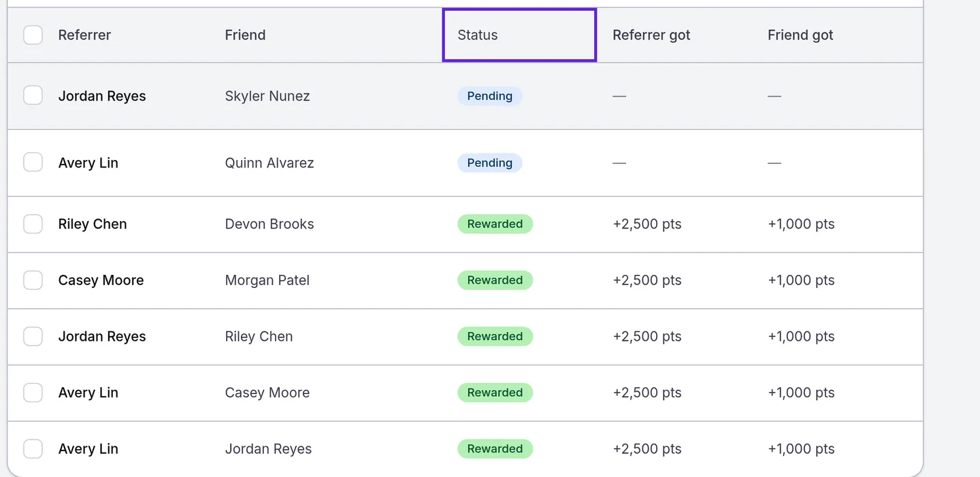Select +2,500 pts in the Morgan Patel row
This screenshot has height=477, width=980.
(647, 280)
